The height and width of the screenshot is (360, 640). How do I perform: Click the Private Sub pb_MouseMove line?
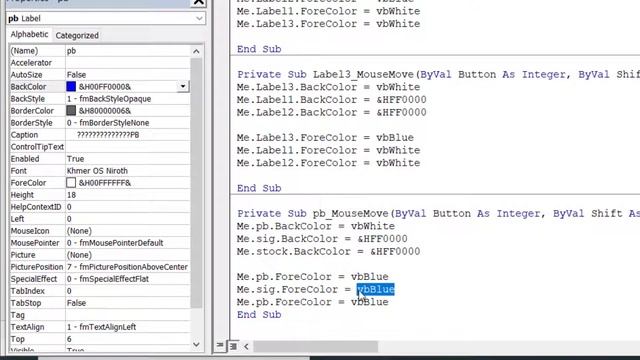coord(438,213)
